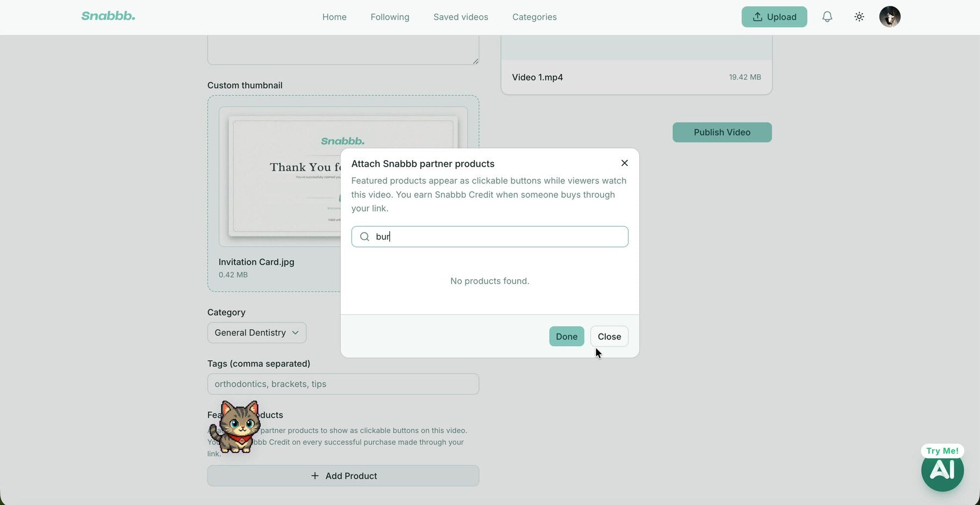Click the description text area resize corner

[x=475, y=61]
